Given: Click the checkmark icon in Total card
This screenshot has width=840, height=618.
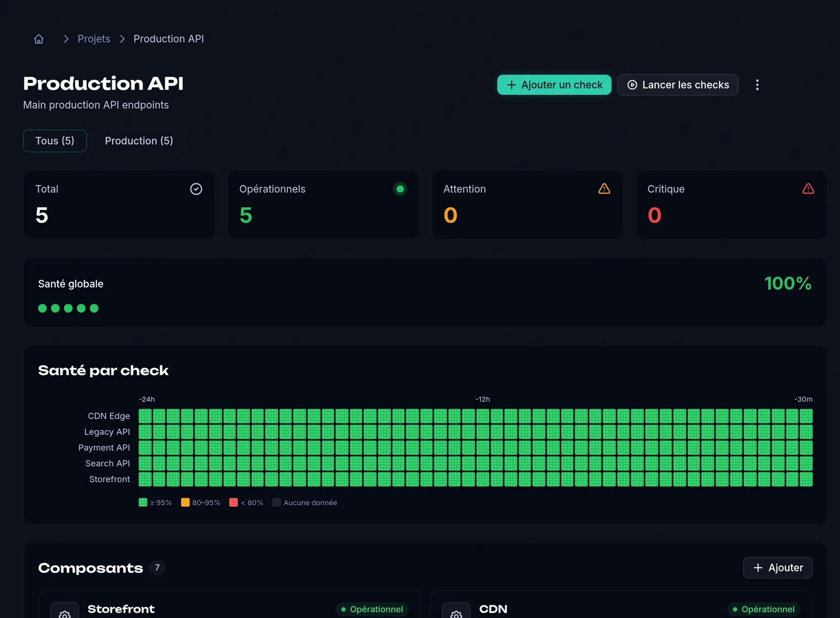Looking at the screenshot, I should point(196,189).
